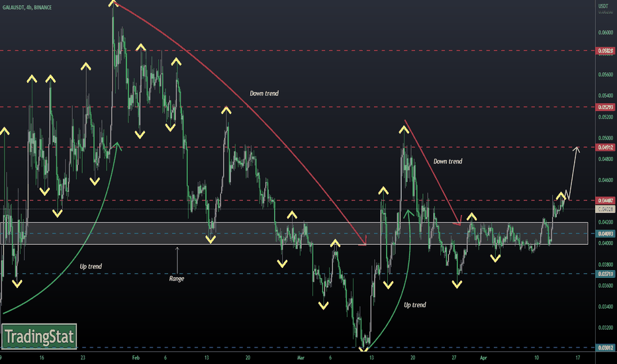Click the 0.03600 price axis tick
Screen dimensions: 617x364
tap(606, 286)
